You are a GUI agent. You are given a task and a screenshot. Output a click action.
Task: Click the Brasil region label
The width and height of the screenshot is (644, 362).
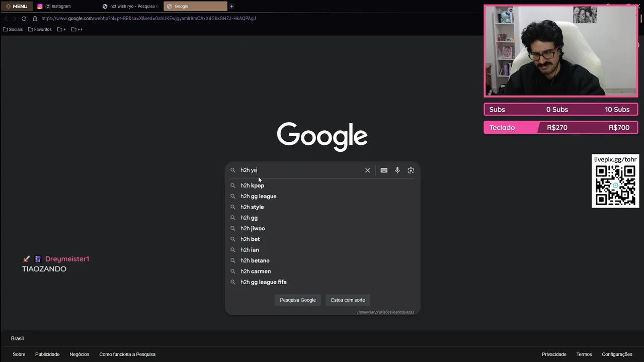pyautogui.click(x=17, y=338)
